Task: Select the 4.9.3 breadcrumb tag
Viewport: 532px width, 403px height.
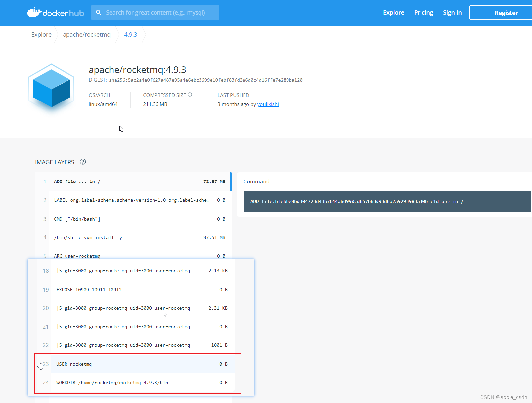Action: click(x=131, y=35)
